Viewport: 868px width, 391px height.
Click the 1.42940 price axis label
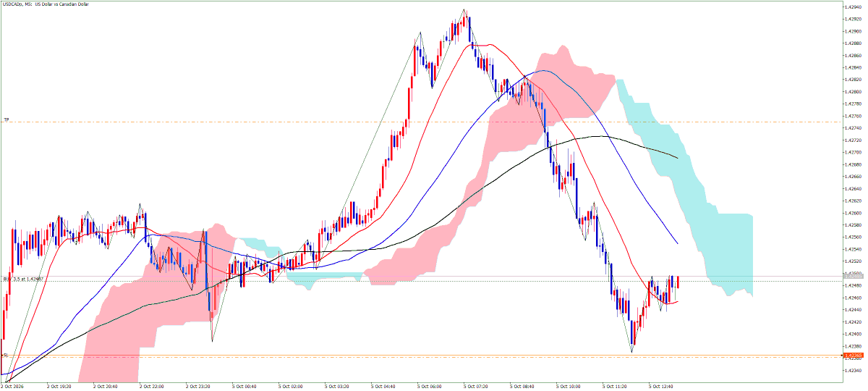click(853, 7)
